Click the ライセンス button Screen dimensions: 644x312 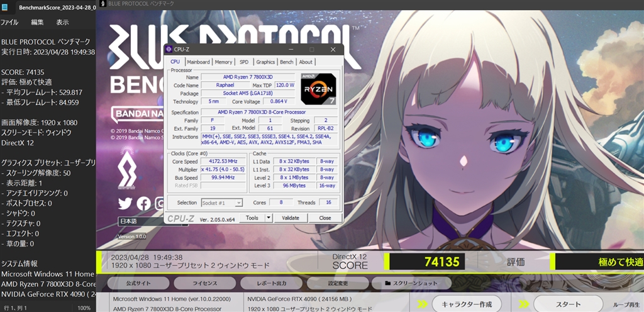point(204,283)
